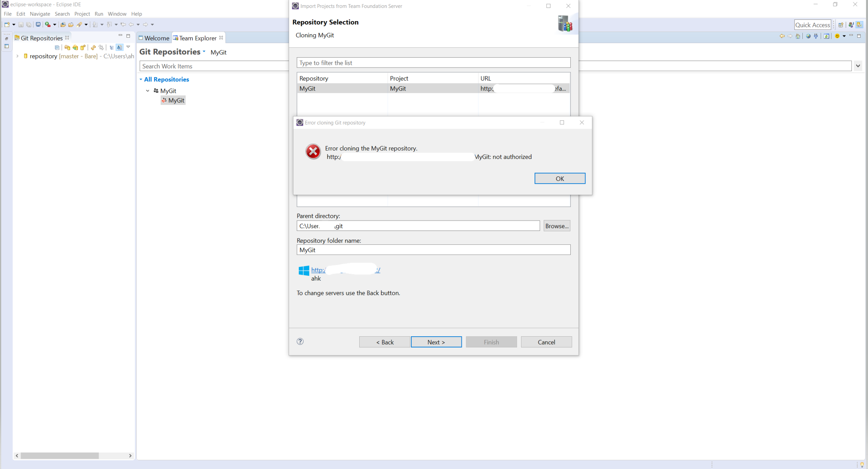The width and height of the screenshot is (868, 469).
Task: Click the Next Annotation toolbar icon
Action: (95, 25)
